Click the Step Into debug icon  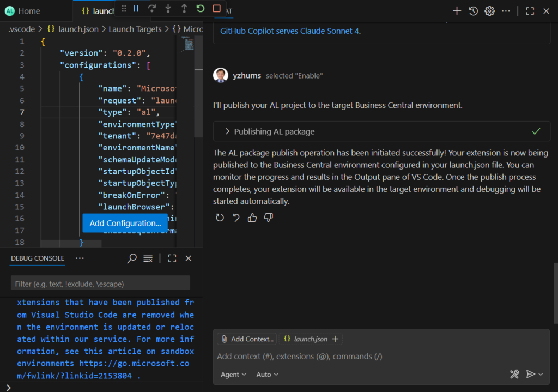click(x=168, y=8)
